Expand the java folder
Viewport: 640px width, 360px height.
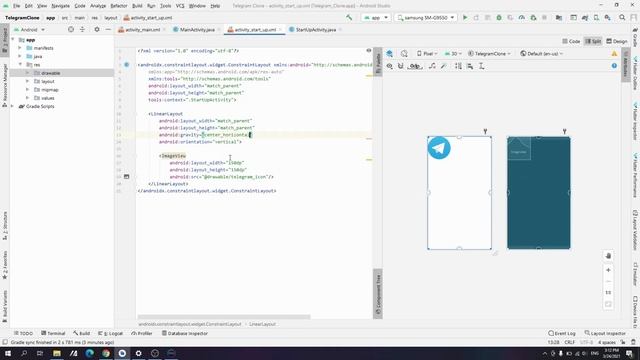click(x=20, y=56)
